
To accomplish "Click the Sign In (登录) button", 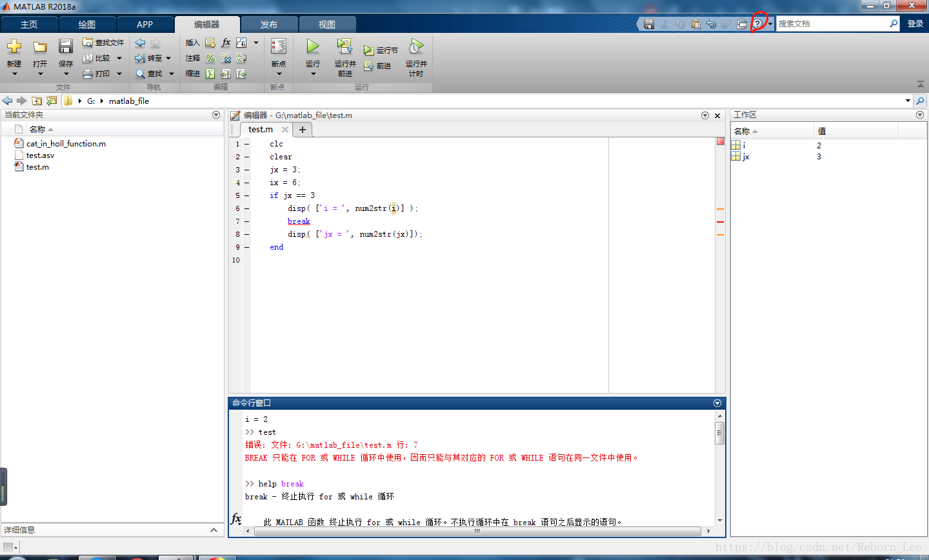I will coord(915,24).
